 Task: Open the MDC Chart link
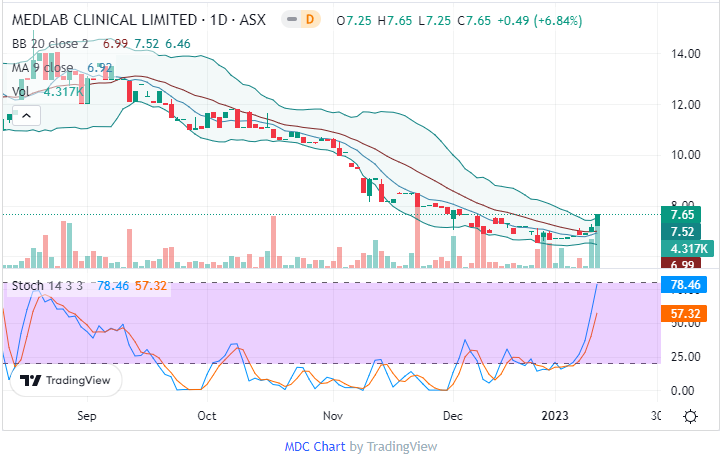(x=315, y=446)
